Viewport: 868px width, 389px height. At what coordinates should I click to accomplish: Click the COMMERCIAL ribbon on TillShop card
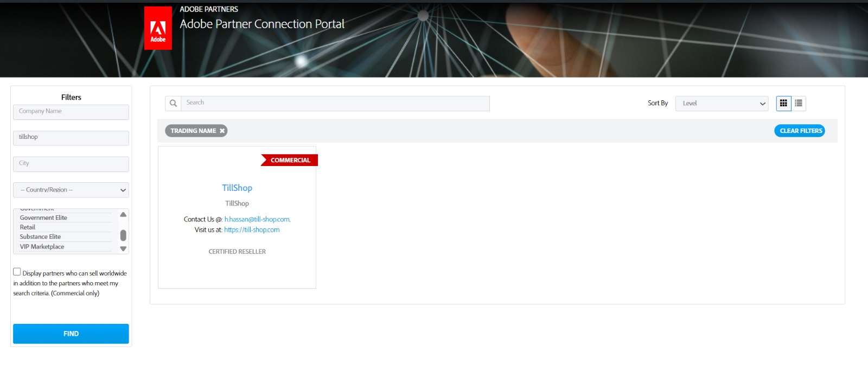click(x=290, y=160)
